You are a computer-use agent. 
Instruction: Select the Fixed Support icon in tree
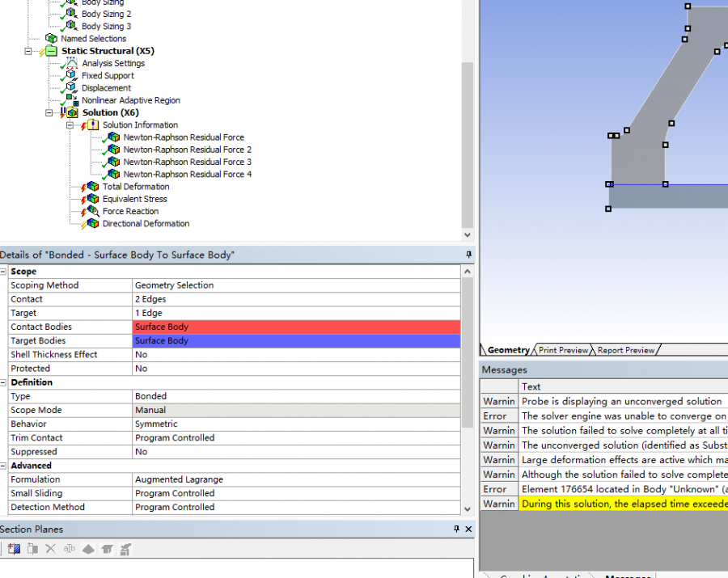coord(72,75)
